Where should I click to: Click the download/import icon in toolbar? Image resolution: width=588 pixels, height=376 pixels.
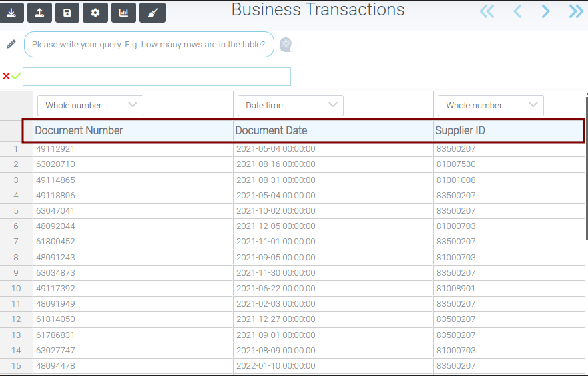[12, 13]
